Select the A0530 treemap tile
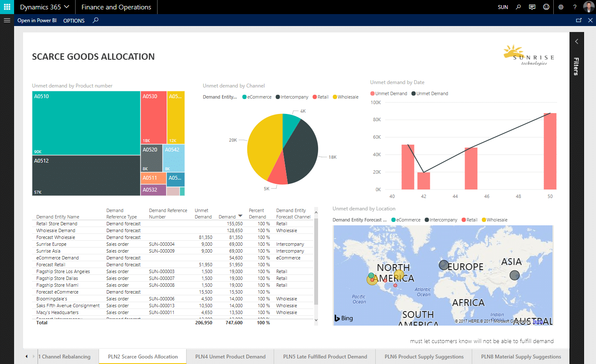 154,117
